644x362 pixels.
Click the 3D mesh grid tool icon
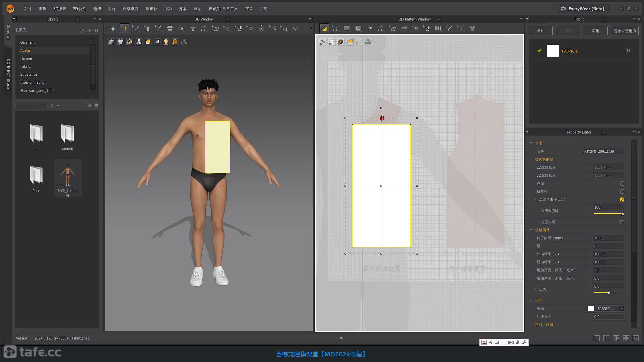click(216, 28)
